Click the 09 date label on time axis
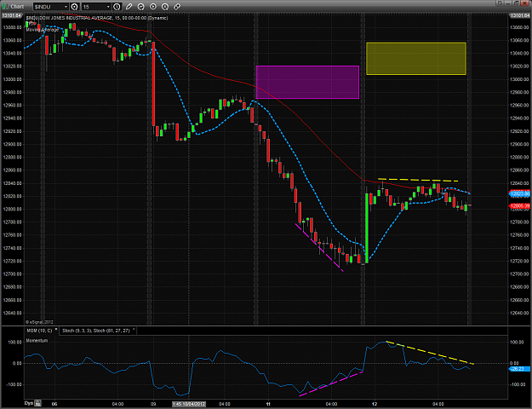Viewport: 532px width, 409px height. pyautogui.click(x=153, y=404)
